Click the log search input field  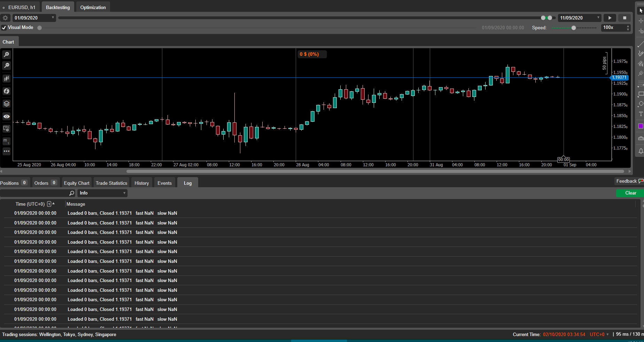coord(35,193)
